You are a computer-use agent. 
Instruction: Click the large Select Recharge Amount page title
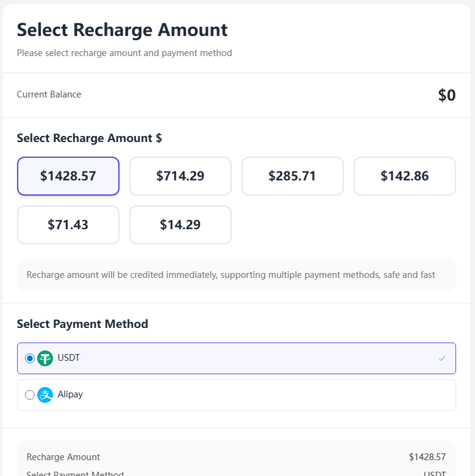[122, 30]
